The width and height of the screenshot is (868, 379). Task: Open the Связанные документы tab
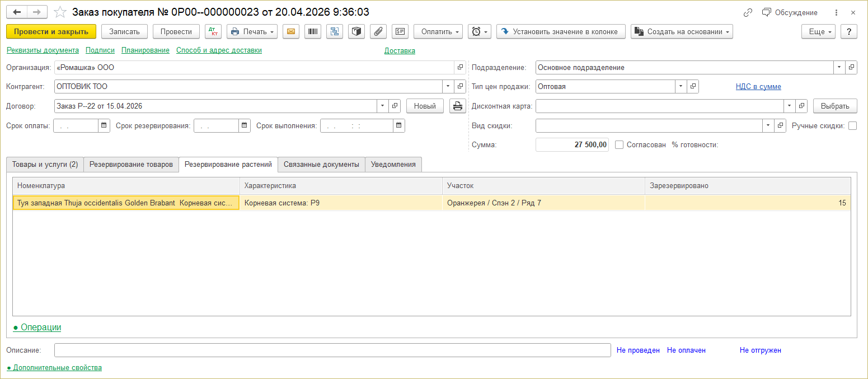pyautogui.click(x=321, y=165)
